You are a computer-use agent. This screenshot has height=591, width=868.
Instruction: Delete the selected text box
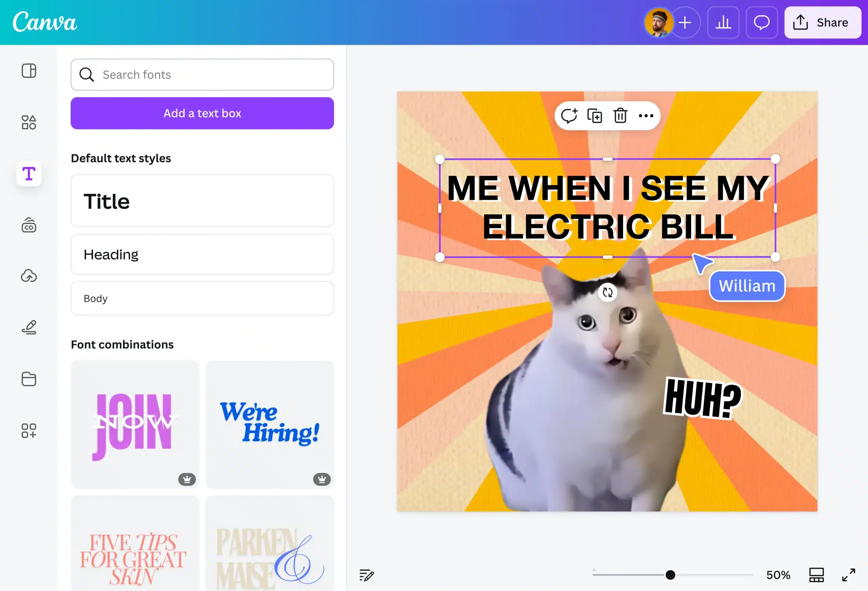(x=620, y=116)
